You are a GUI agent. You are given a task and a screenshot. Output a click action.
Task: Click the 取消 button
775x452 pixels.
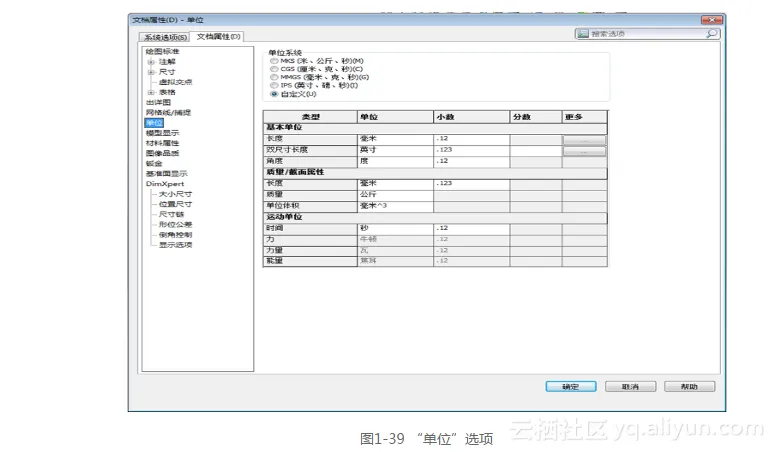click(x=630, y=387)
